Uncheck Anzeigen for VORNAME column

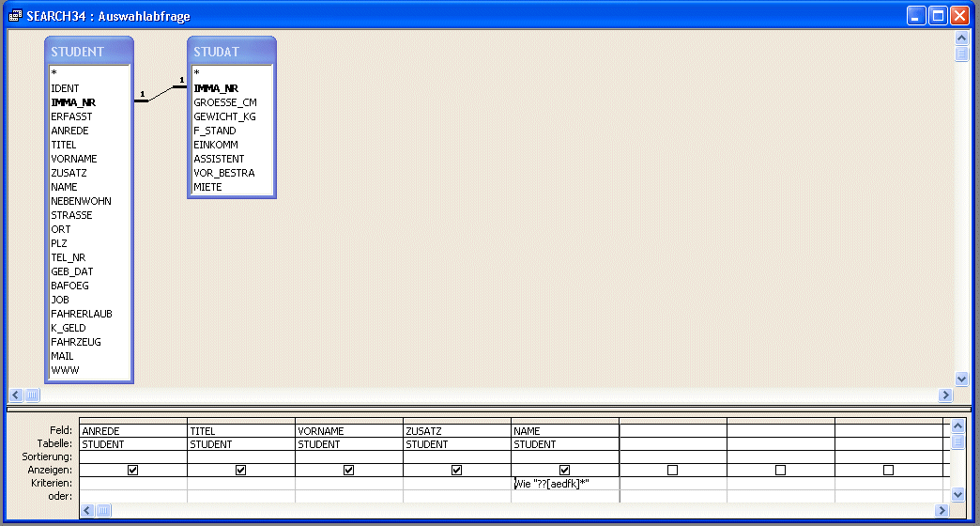tap(349, 470)
